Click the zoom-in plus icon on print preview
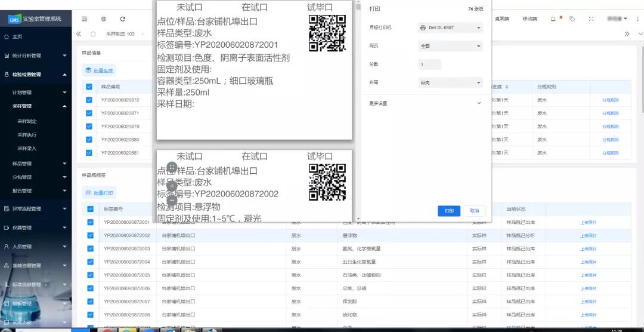Image resolution: width=644 pixels, height=332 pixels. [172, 186]
